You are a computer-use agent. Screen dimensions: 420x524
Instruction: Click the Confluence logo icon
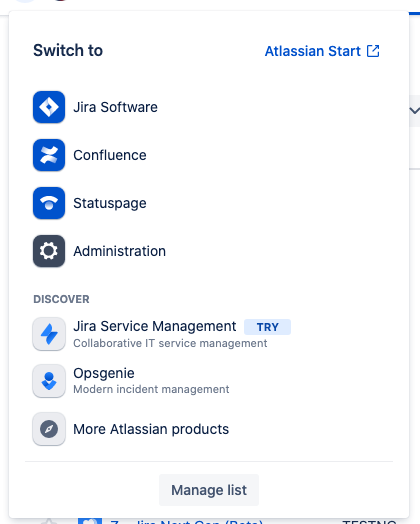tap(49, 155)
